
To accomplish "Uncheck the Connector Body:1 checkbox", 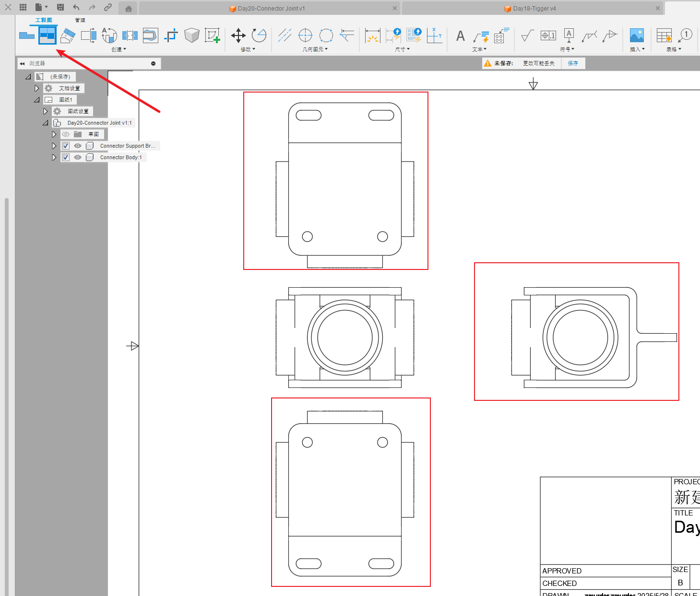I will 66,157.
